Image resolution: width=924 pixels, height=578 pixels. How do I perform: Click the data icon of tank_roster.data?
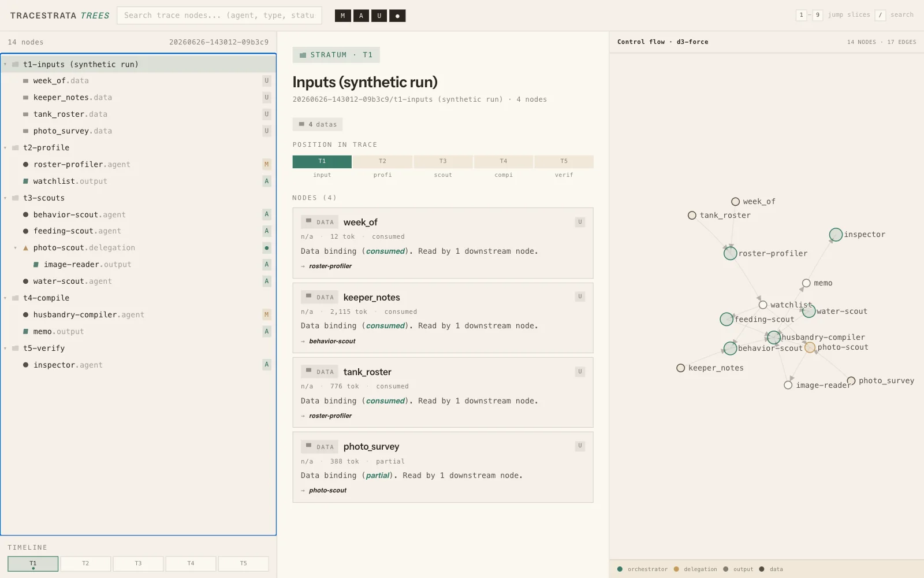click(25, 114)
